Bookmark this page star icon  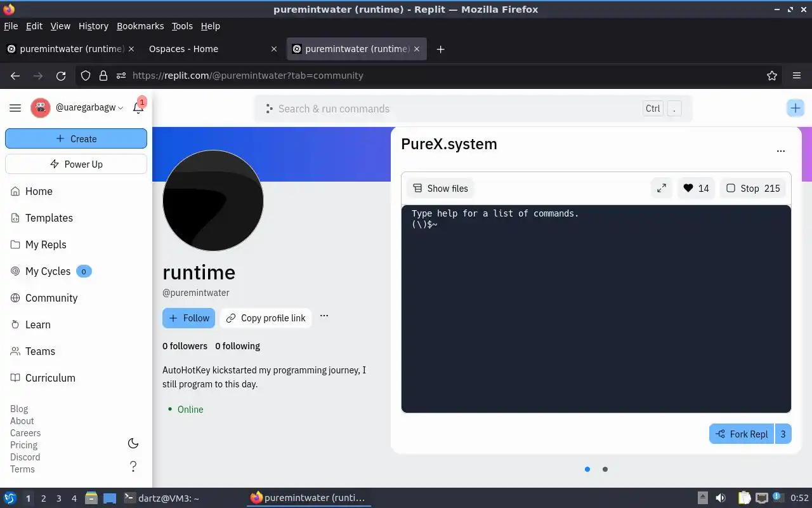click(x=772, y=76)
